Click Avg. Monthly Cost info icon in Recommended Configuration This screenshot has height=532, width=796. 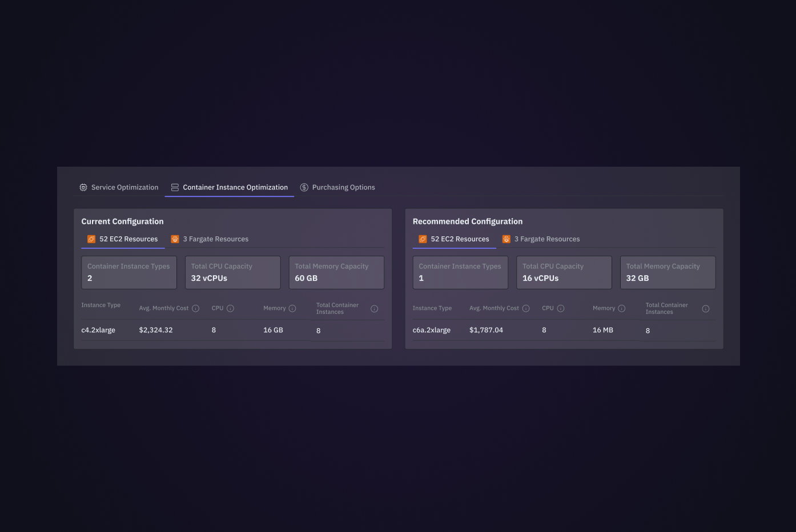click(526, 308)
